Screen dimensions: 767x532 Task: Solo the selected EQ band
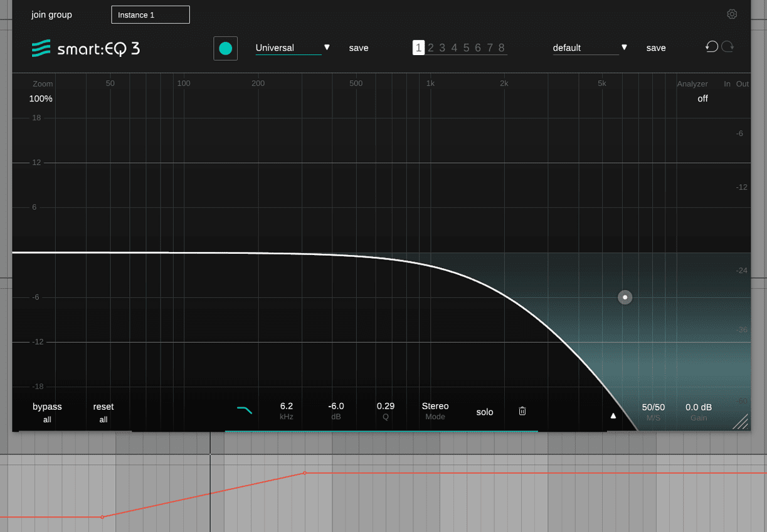coord(485,412)
